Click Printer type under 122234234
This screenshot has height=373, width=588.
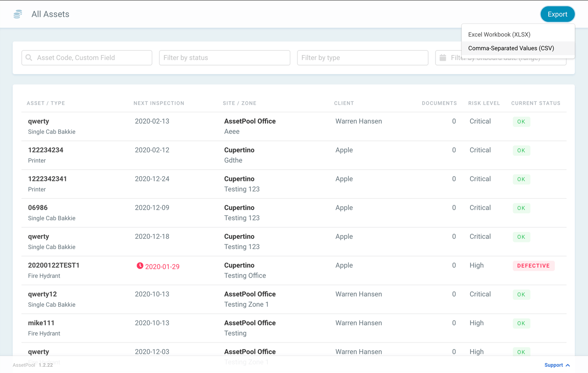click(37, 161)
